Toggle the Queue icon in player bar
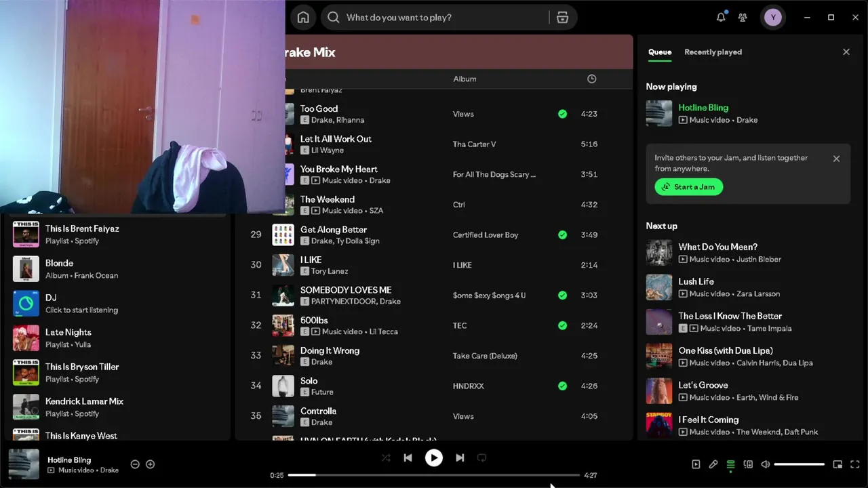Viewport: 868px width, 488px height. pyautogui.click(x=730, y=464)
